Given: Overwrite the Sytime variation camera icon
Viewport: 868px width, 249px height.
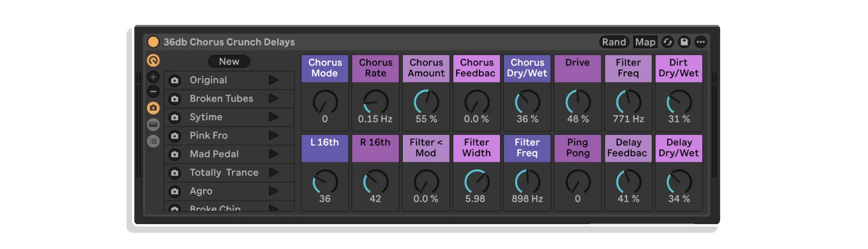Looking at the screenshot, I should click(175, 117).
